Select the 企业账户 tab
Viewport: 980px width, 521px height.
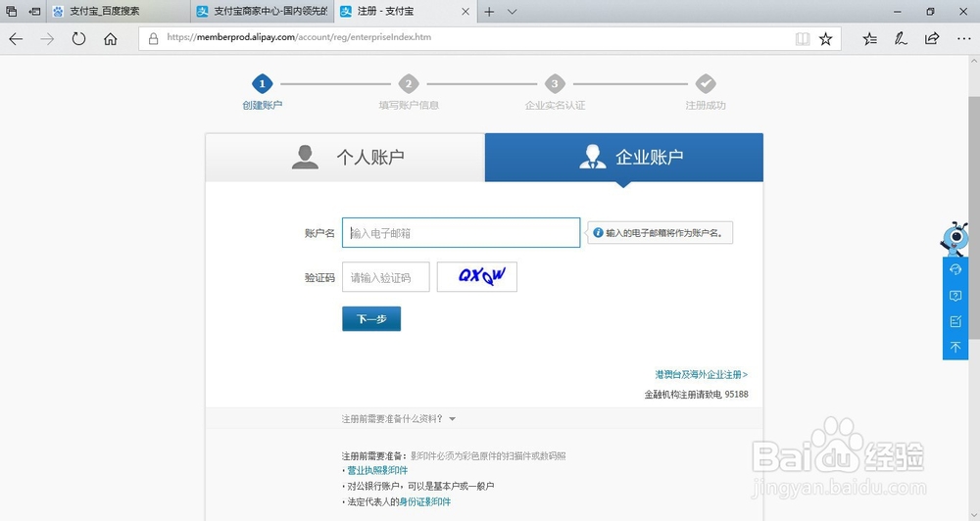[623, 157]
